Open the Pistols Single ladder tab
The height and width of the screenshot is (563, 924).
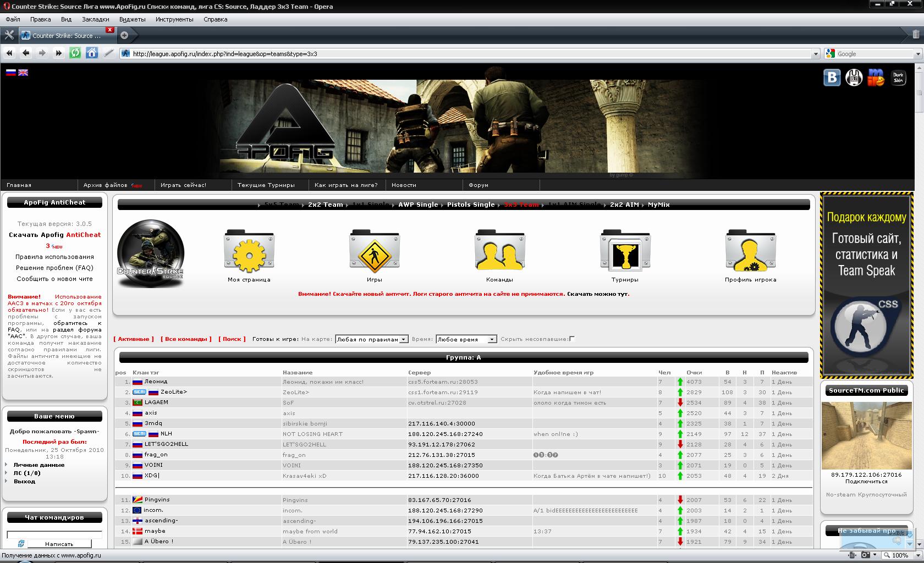471,205
